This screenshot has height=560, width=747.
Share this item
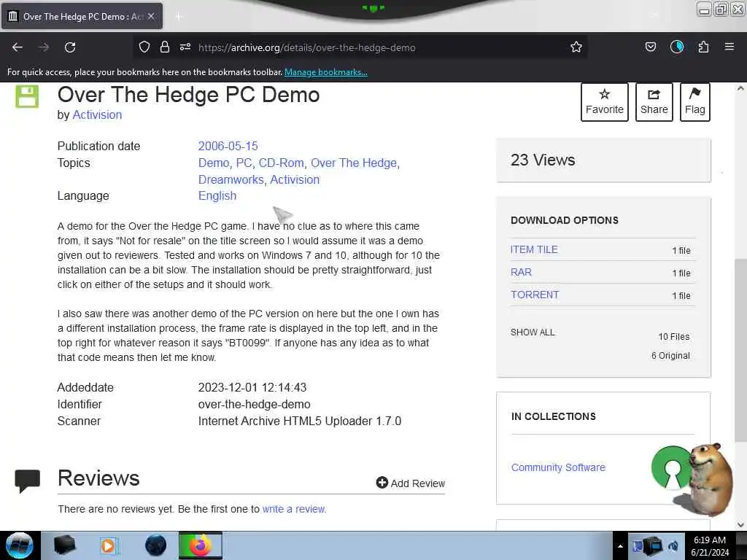[654, 102]
